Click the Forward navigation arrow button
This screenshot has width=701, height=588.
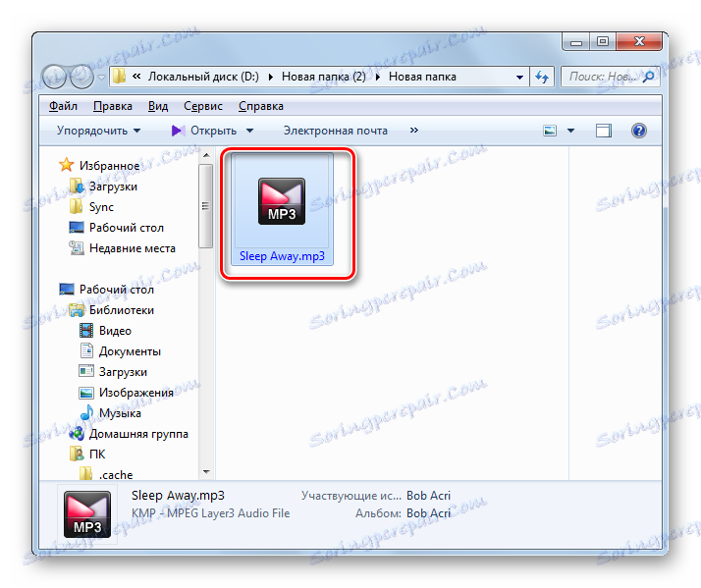(x=81, y=77)
